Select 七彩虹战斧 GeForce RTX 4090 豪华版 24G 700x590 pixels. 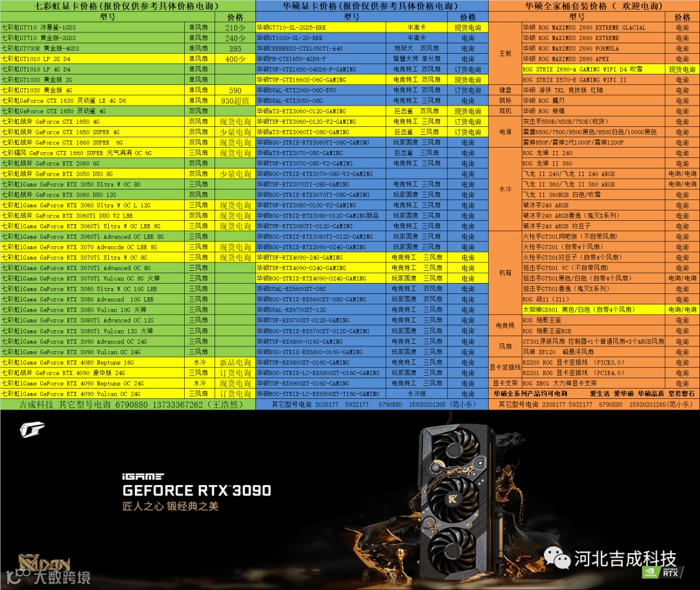click(93, 373)
